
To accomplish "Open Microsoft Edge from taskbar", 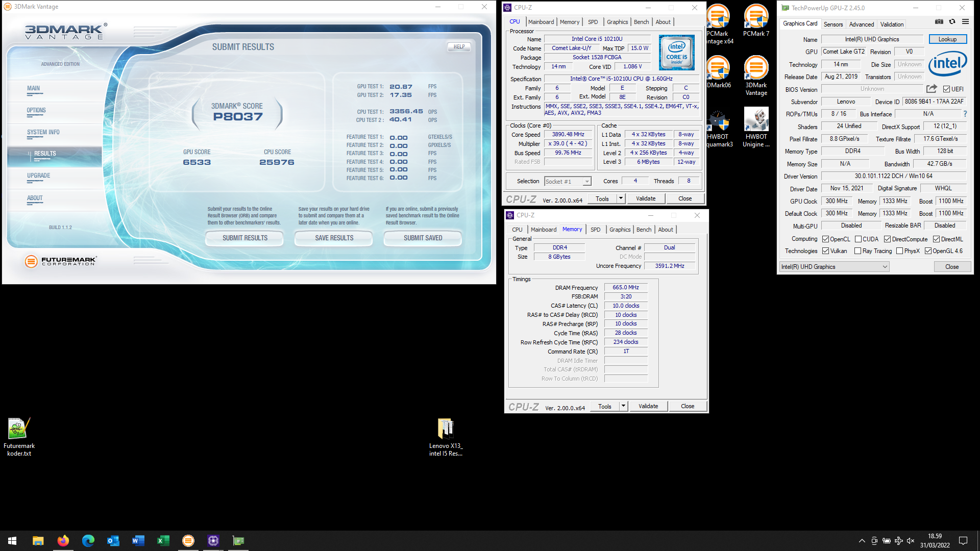I will pos(88,541).
